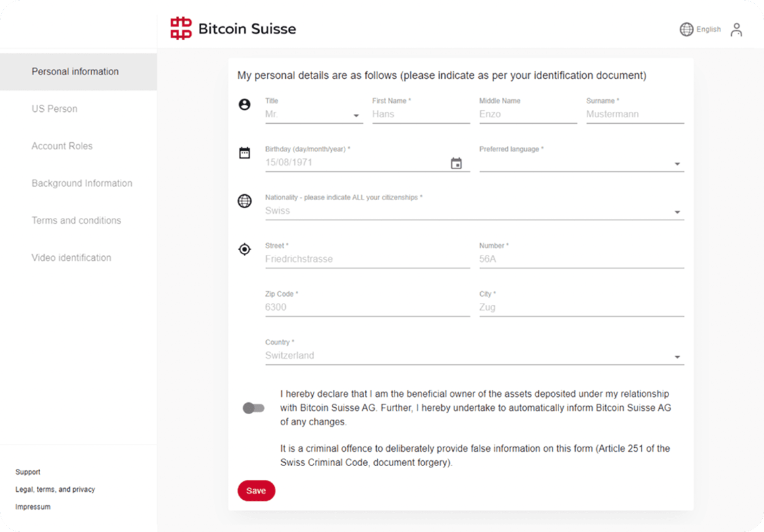
Task: Open the user account profile icon
Action: pyautogui.click(x=736, y=30)
